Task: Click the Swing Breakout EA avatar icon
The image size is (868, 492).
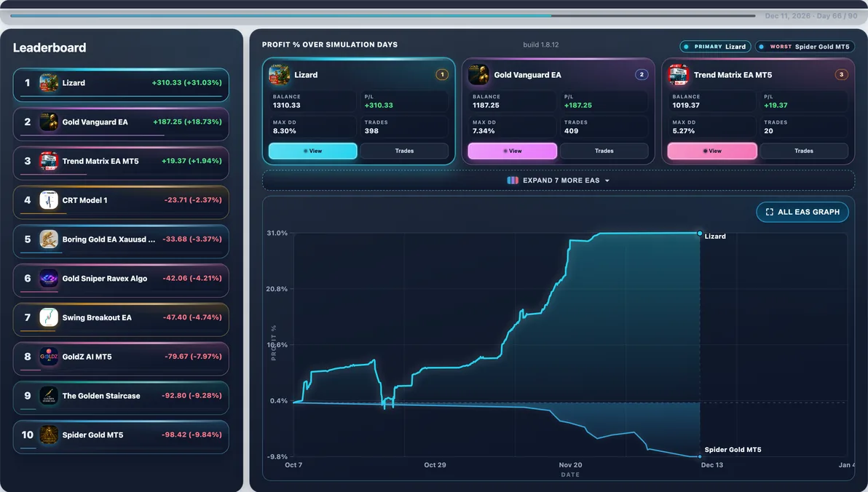Action: (49, 317)
